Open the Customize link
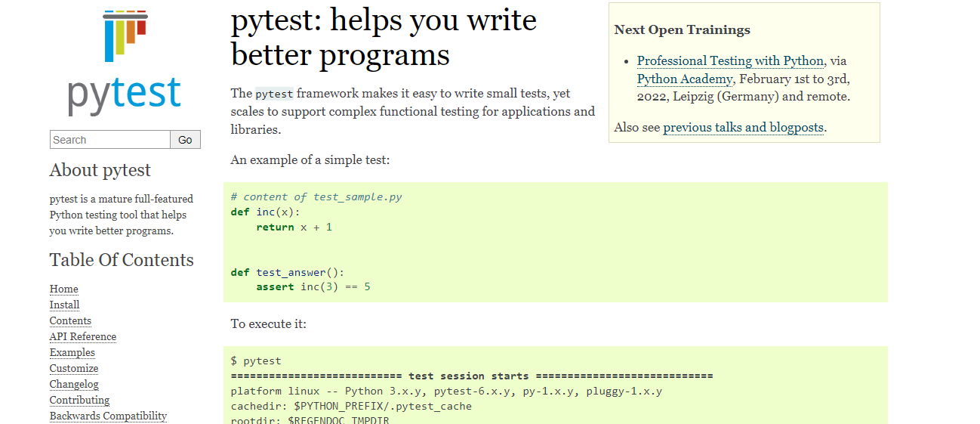 click(74, 369)
